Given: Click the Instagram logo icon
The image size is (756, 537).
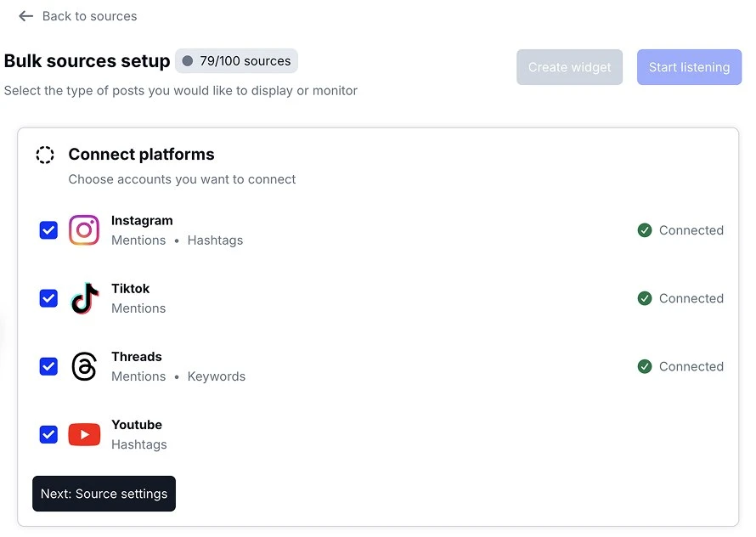Looking at the screenshot, I should 84,230.
